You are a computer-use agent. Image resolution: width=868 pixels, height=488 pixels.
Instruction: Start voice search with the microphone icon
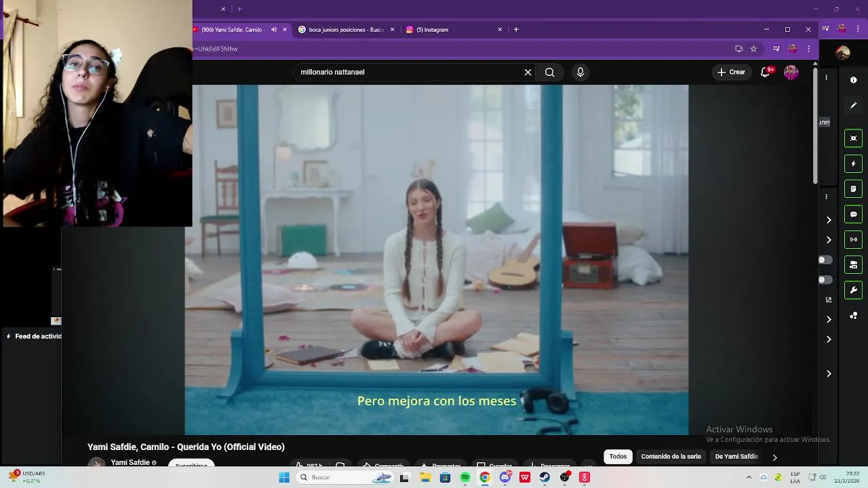[580, 72]
